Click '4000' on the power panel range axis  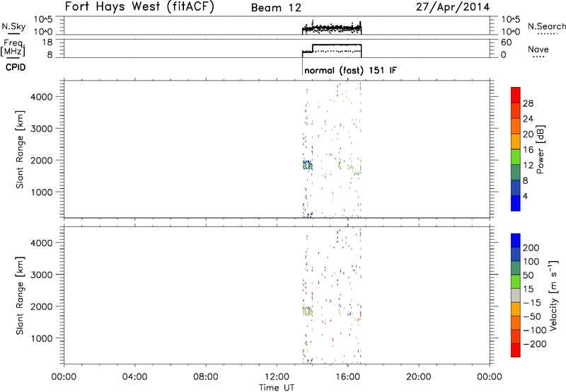pos(42,97)
